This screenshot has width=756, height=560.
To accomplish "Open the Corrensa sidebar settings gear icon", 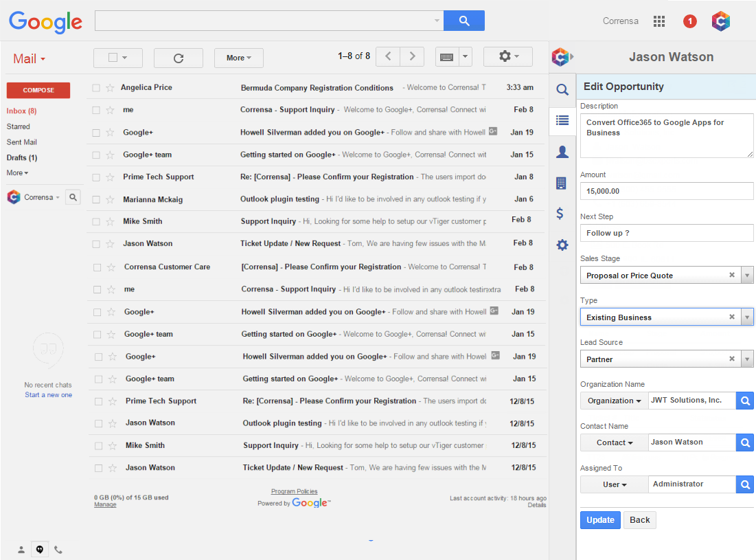I will (562, 245).
